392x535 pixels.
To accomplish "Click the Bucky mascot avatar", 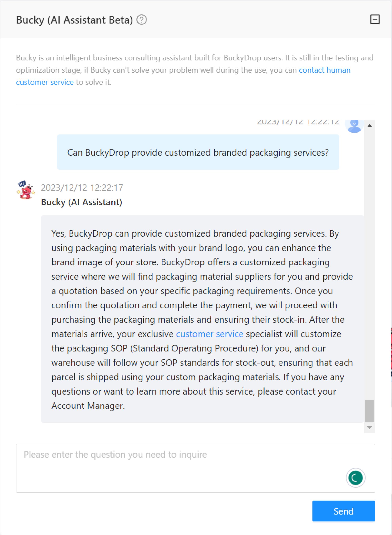I will pos(26,190).
